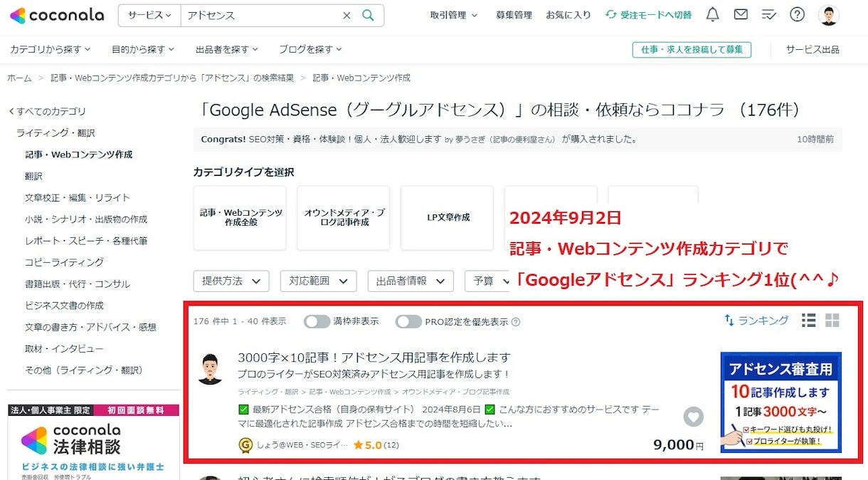Select 取材・インタビュー category
868x480 pixels.
[64, 349]
